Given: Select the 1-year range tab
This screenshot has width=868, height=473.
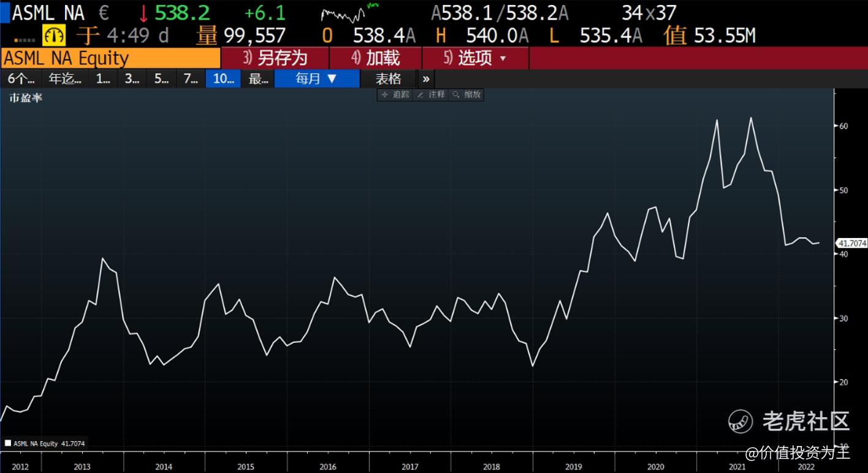Looking at the screenshot, I should coord(103,79).
